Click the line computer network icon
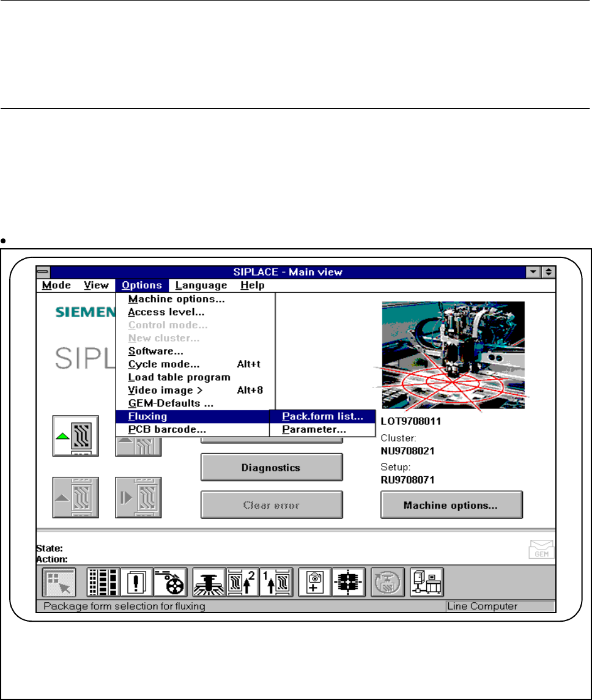The width and height of the screenshot is (592, 700). (427, 582)
